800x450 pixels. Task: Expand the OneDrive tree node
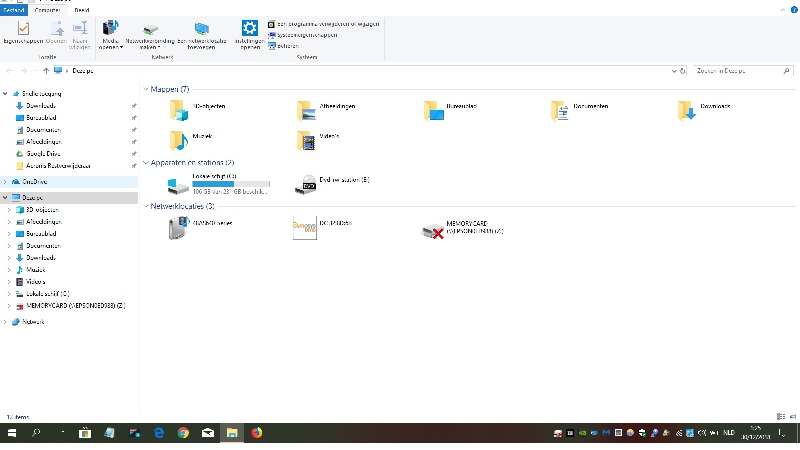7,182
